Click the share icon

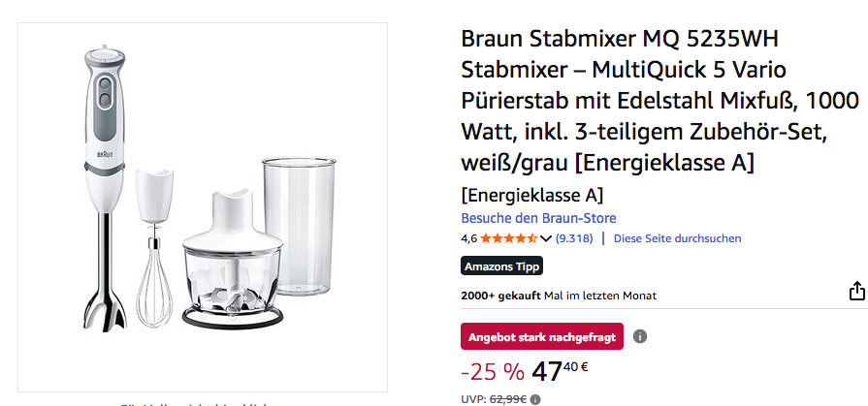tap(856, 292)
